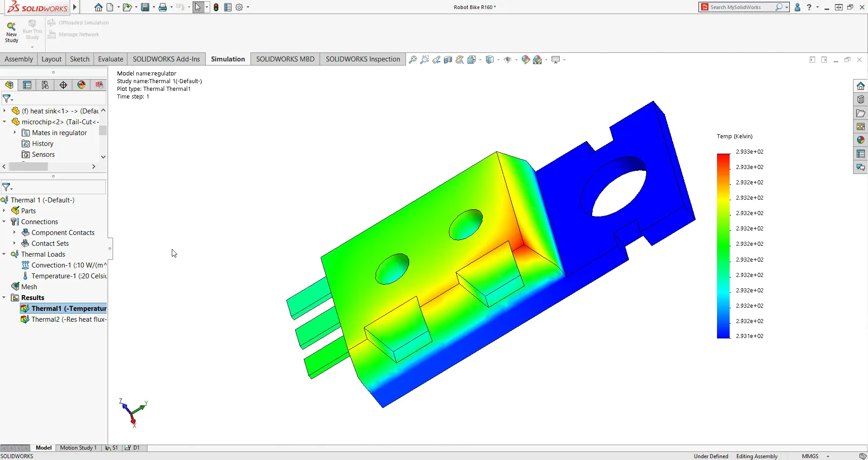Click the Search MySolidWorks field
Viewport: 868px width, 460px height.
[x=743, y=7]
